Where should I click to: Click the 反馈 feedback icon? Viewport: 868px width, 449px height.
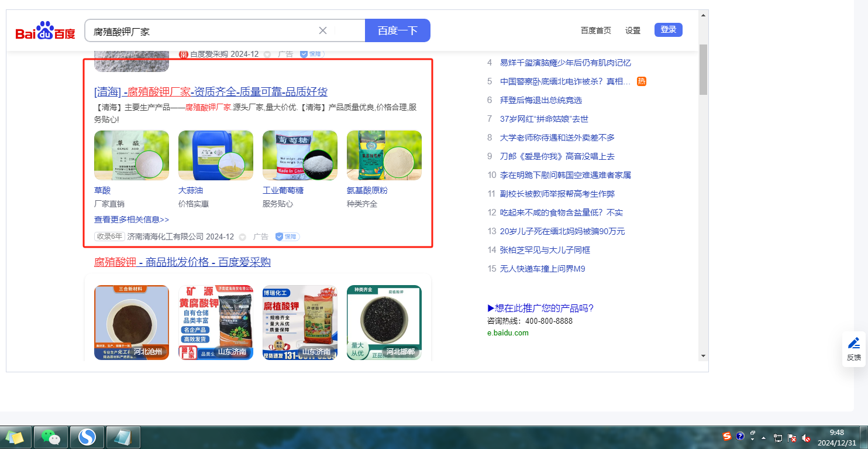854,349
